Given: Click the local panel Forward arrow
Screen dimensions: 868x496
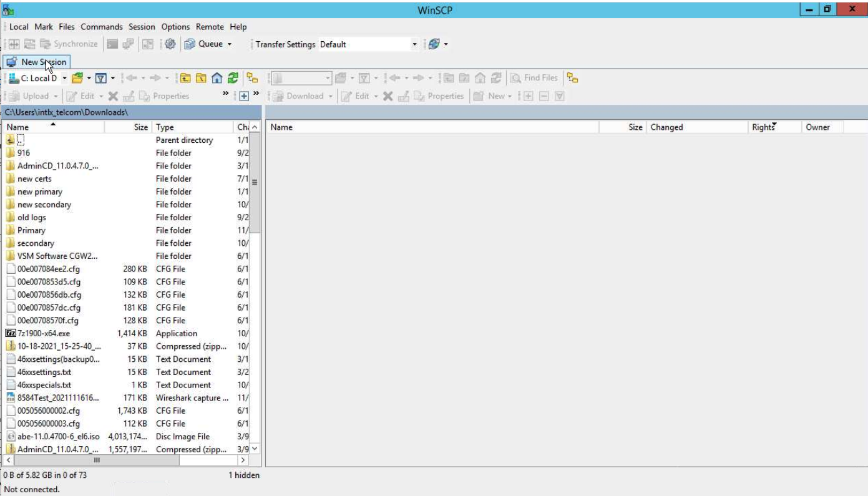Looking at the screenshot, I should tap(155, 78).
